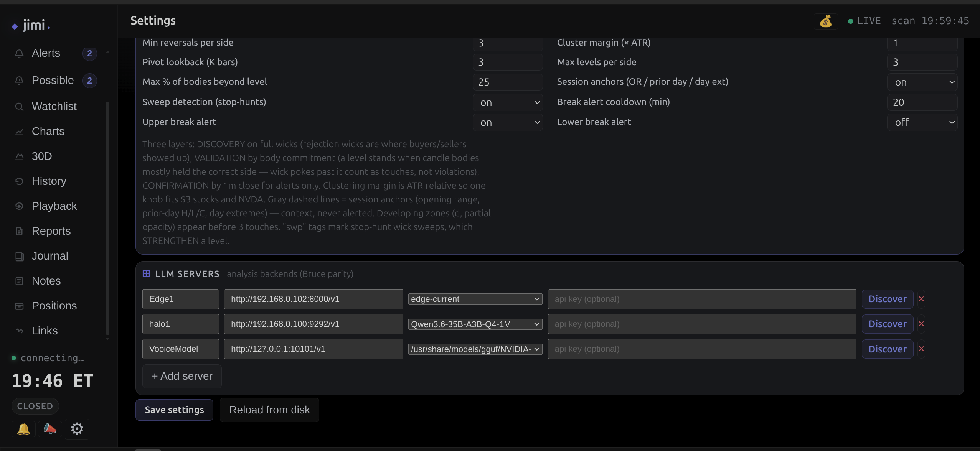
Task: Click the Break alert cooldown field
Action: tap(922, 102)
